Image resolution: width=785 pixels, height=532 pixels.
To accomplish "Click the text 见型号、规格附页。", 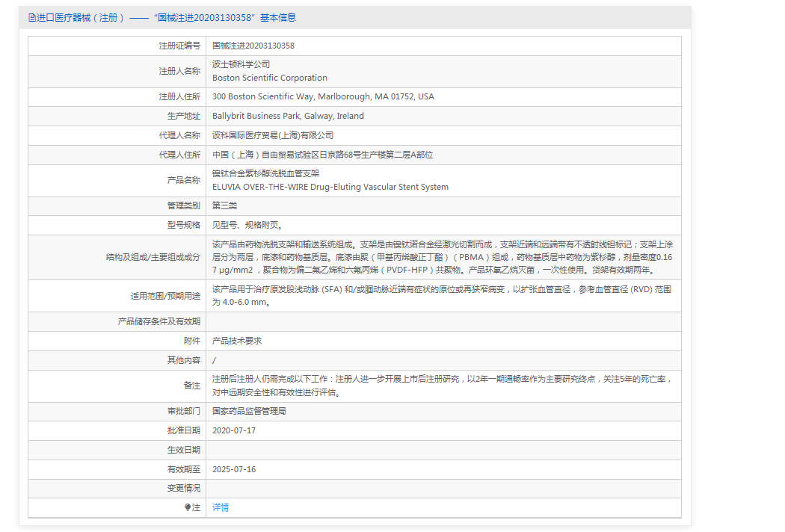I will 247,226.
